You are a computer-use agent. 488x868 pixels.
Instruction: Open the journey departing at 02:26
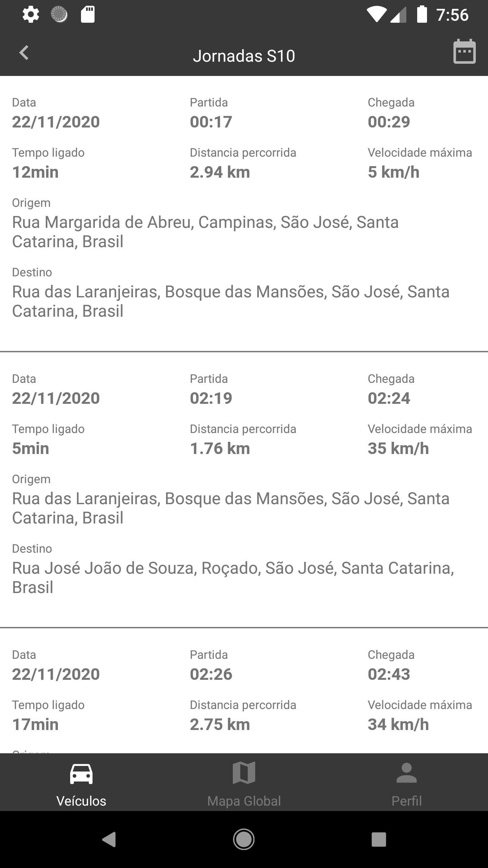coord(211,674)
